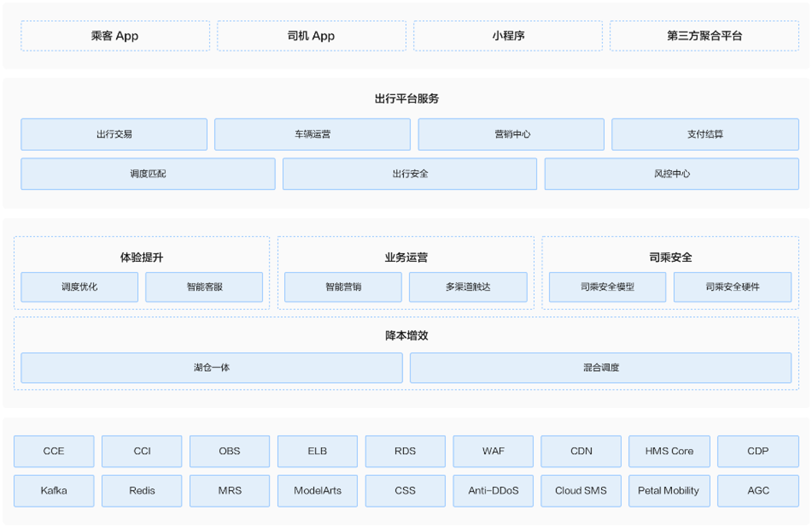Image resolution: width=812 pixels, height=527 pixels.
Task: Click the ModelArts service box
Action: (x=318, y=491)
